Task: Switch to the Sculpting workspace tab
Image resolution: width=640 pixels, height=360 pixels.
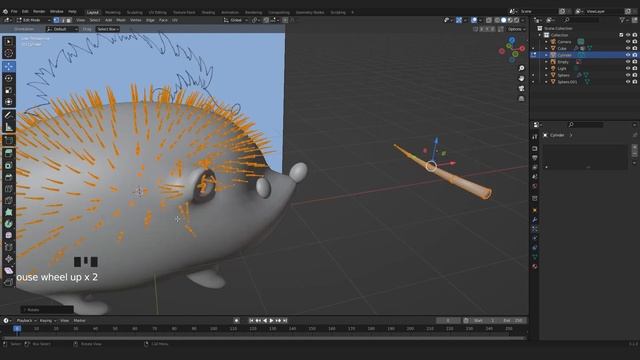Action: point(134,12)
